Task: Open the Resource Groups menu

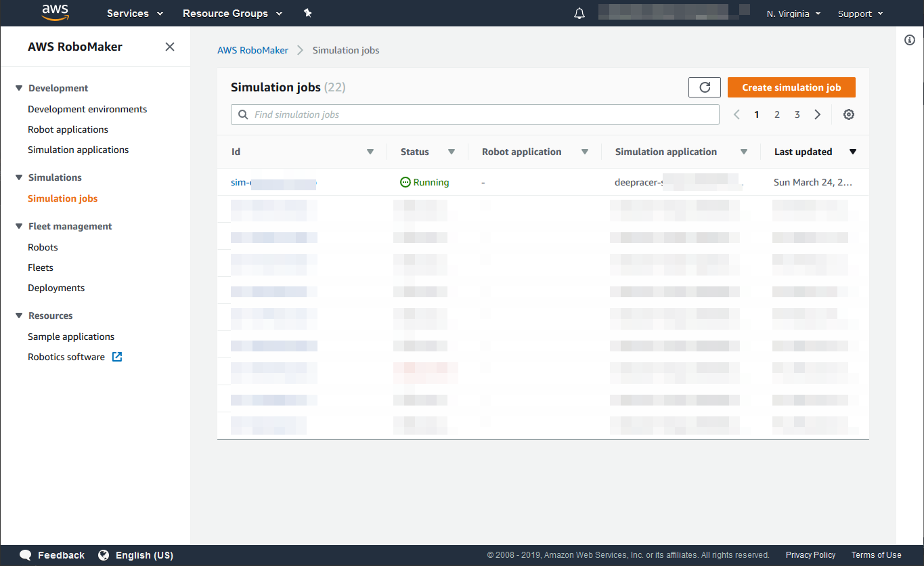Action: click(232, 14)
